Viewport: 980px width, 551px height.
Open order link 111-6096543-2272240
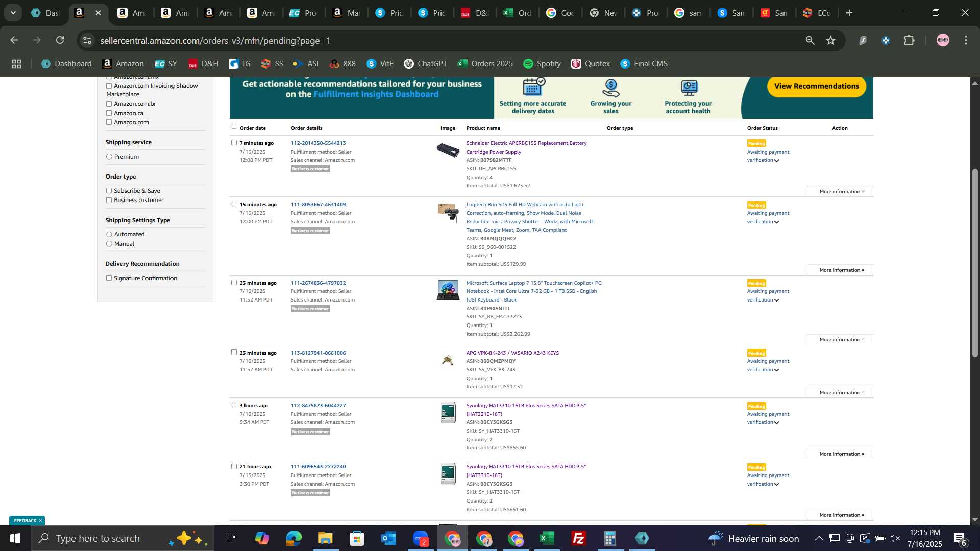coord(318,467)
